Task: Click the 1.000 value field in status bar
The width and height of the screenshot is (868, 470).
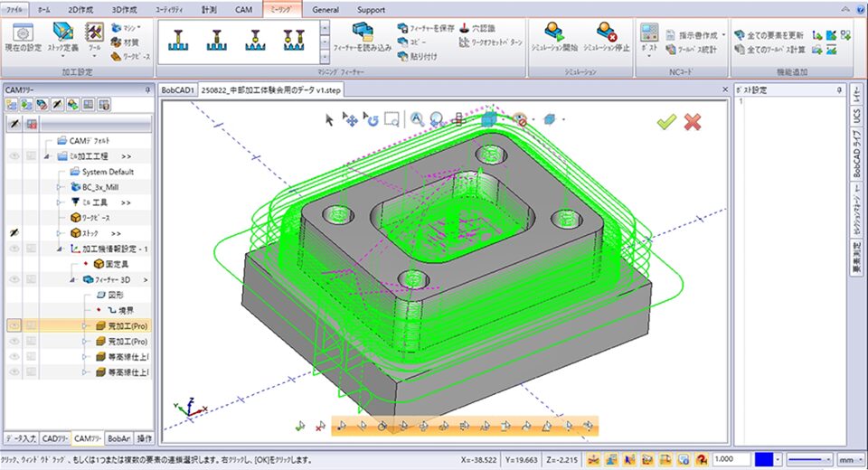Action: 729,460
